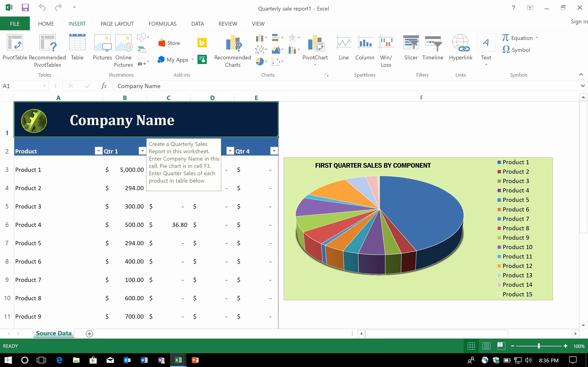The height and width of the screenshot is (367, 588).
Task: Expand the Qtr 1 column filter dropdown
Action: [142, 151]
